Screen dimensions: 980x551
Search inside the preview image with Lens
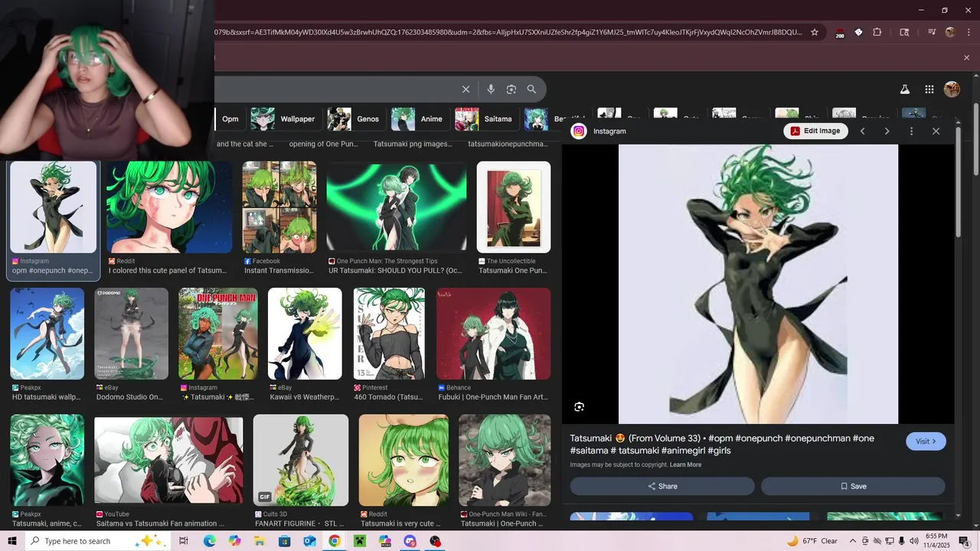(580, 407)
